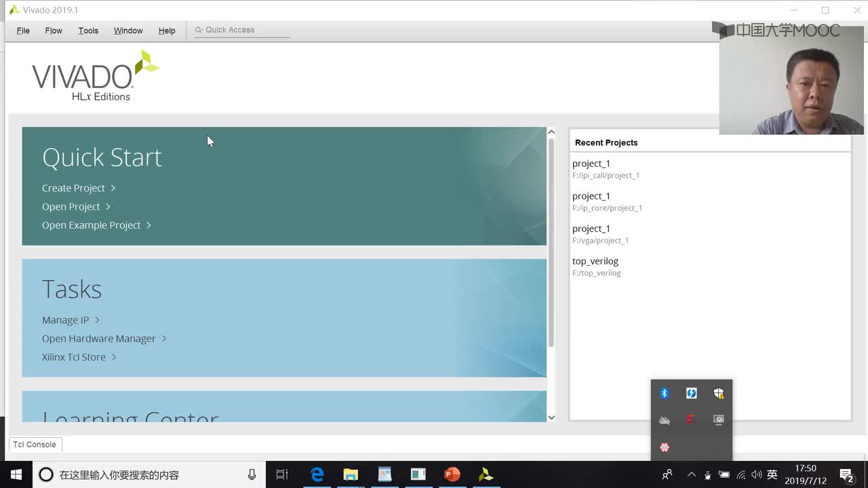The width and height of the screenshot is (868, 488).
Task: Click the pink flower tray icon
Action: pos(665,447)
